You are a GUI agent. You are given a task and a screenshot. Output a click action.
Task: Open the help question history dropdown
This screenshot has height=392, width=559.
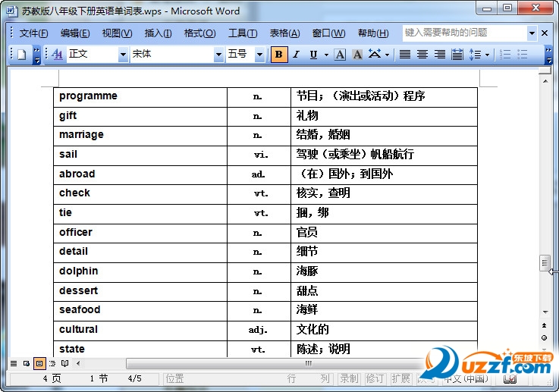[532, 33]
